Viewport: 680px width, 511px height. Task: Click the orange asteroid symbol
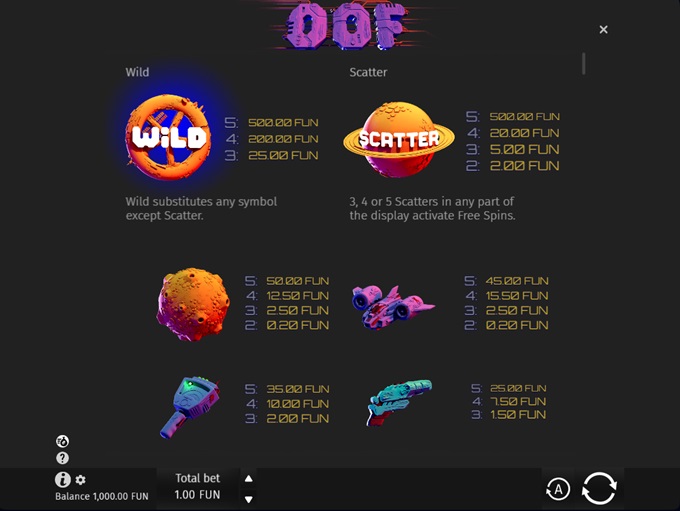pos(193,304)
